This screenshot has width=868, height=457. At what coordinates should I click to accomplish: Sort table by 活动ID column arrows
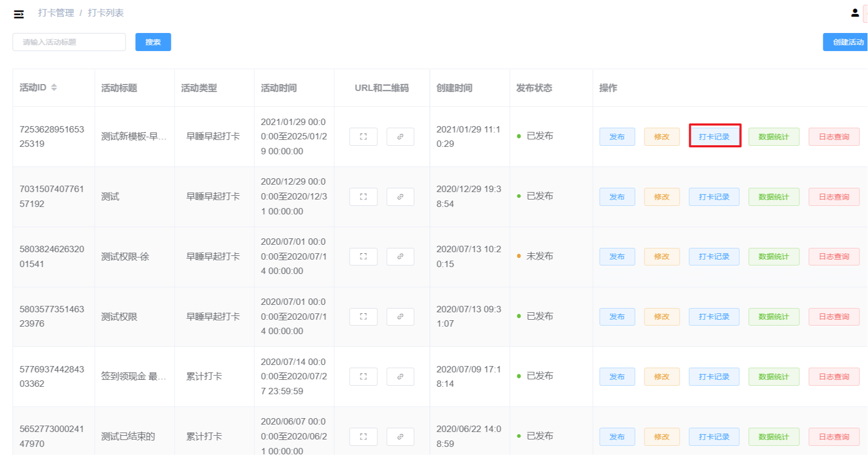pos(54,87)
